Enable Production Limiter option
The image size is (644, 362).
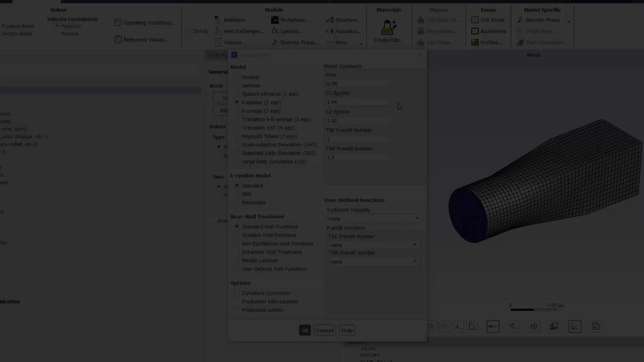(x=259, y=310)
